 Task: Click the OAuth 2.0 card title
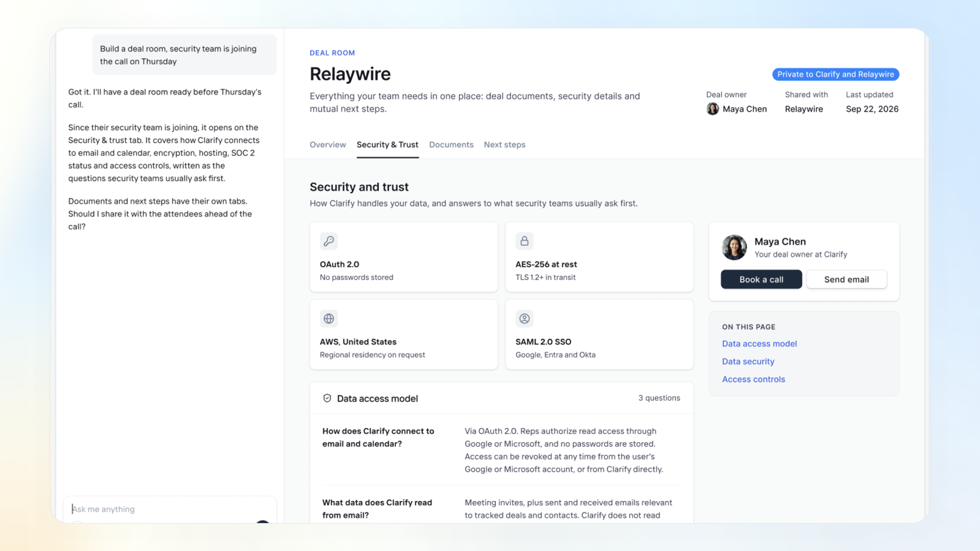(340, 264)
